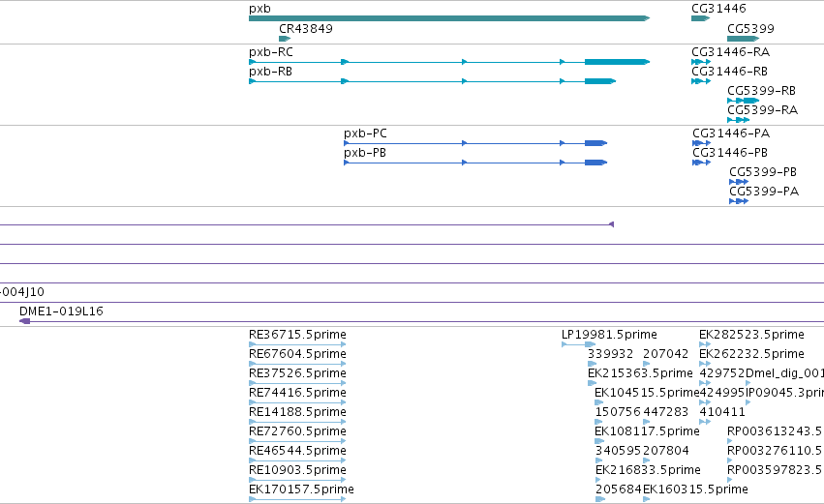Click the DME1-019L16 clone label

61,311
